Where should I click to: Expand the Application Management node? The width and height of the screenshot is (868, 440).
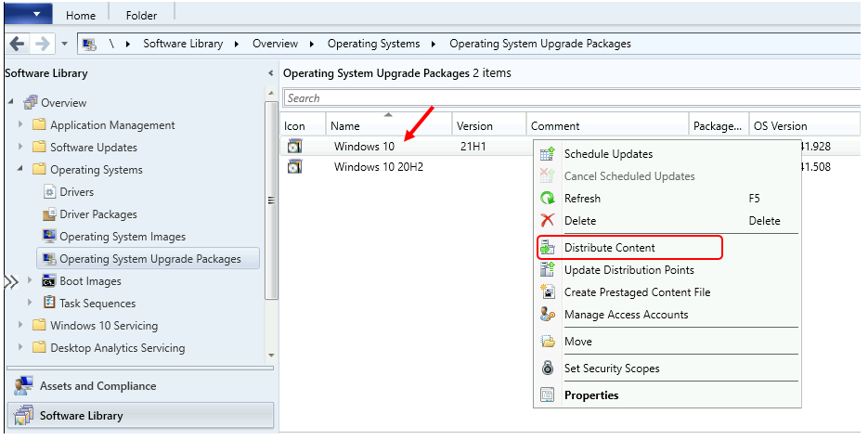click(x=21, y=125)
